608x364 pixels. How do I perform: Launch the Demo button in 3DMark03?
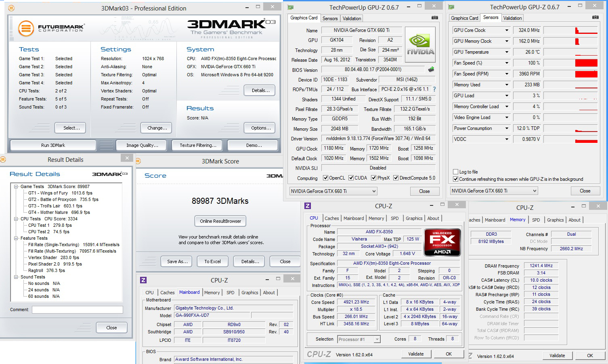(x=254, y=145)
